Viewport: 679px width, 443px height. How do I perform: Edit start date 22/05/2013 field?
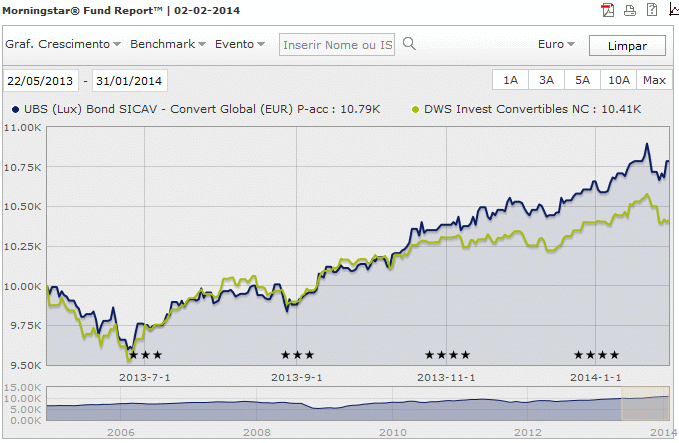point(40,81)
